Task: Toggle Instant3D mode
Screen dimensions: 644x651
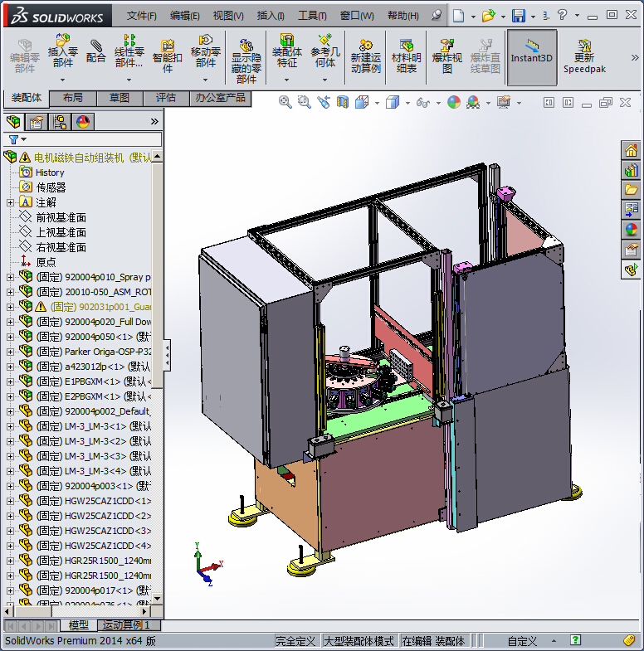Action: pyautogui.click(x=531, y=58)
